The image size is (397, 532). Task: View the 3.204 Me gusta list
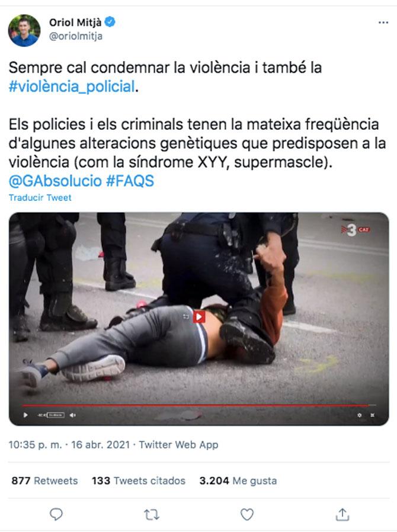(x=238, y=480)
